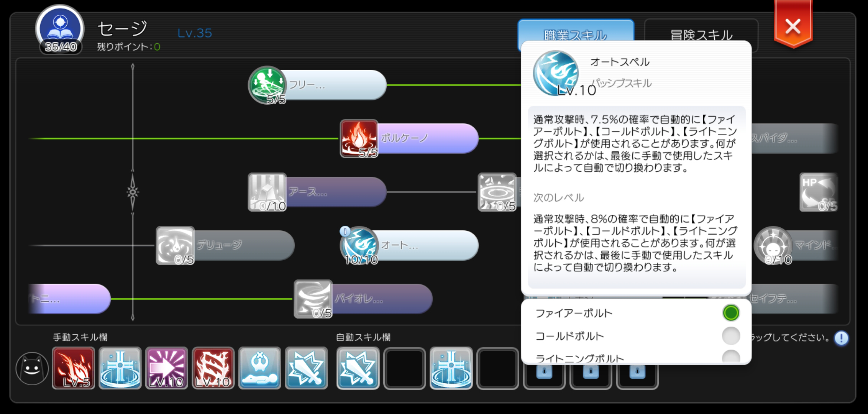This screenshot has height=414, width=868.
Task: Select the マインド skill icon at 0/10
Action: (773, 246)
